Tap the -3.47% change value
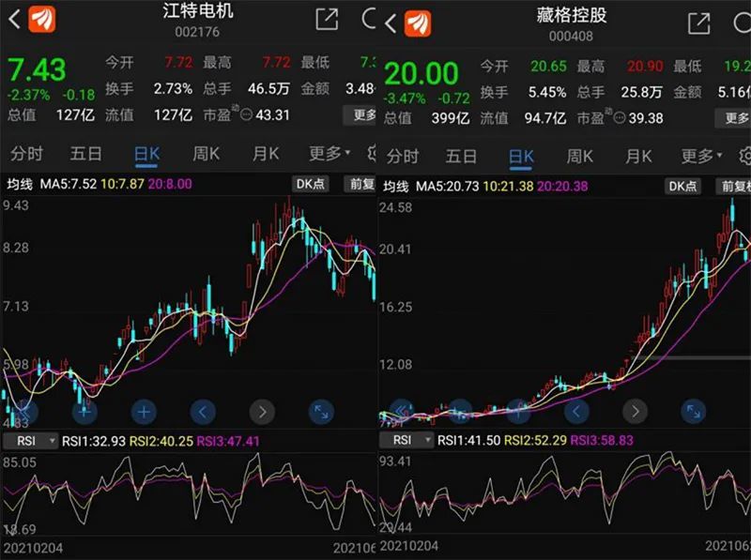Screen dimensions: 751x560 click(405, 98)
